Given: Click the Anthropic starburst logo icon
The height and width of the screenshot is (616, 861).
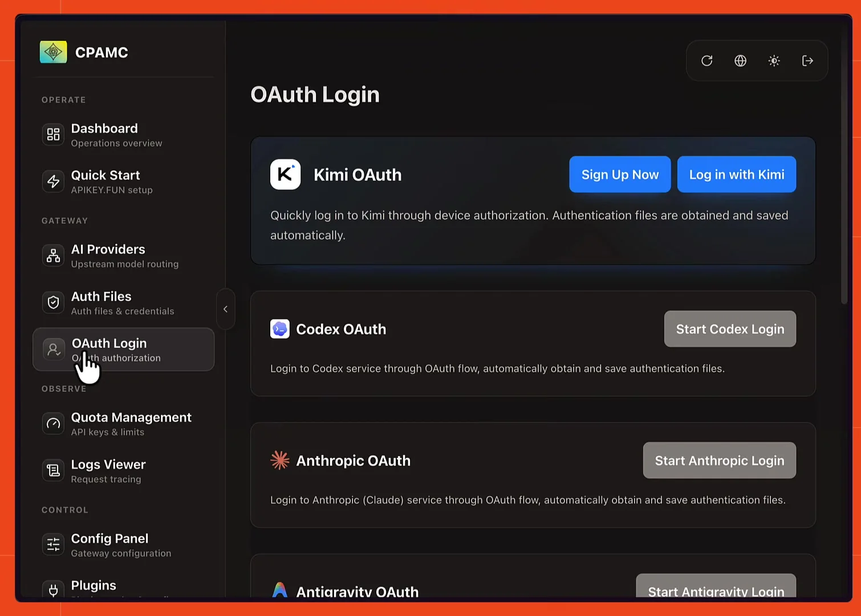Looking at the screenshot, I should point(279,460).
